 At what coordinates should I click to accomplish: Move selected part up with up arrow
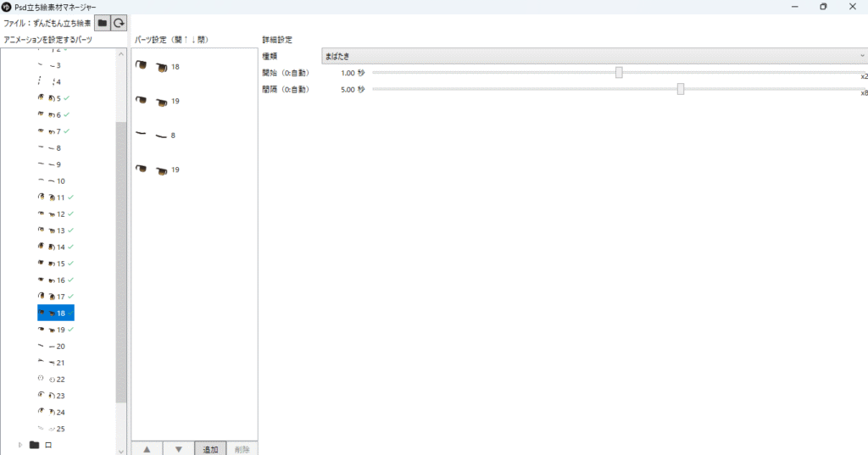click(x=147, y=449)
